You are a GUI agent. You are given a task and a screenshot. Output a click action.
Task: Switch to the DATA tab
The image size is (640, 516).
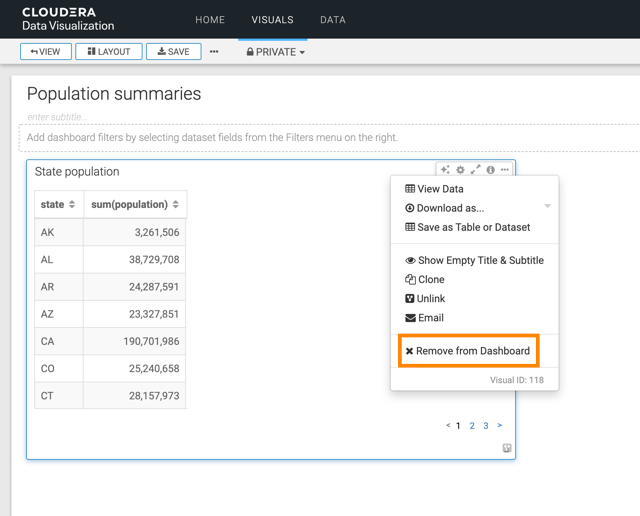click(333, 20)
